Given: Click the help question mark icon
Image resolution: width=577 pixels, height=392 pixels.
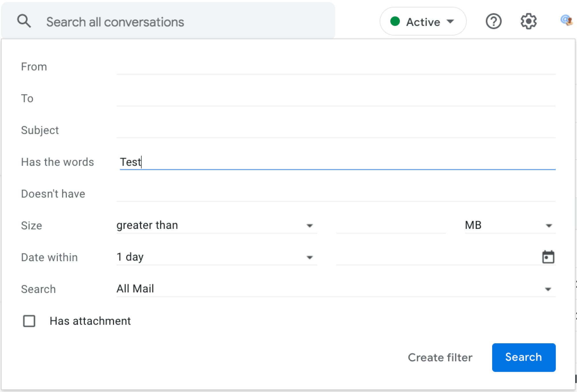Looking at the screenshot, I should coord(494,21).
